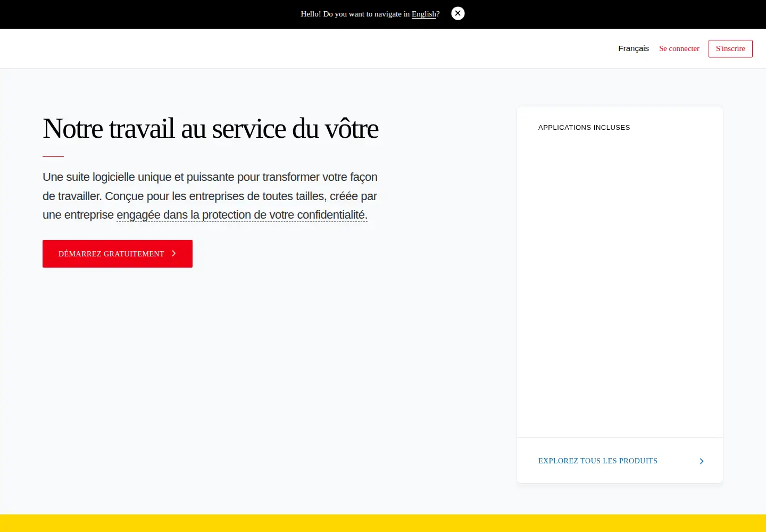Viewport: 766px width, 532px height.
Task: Click the chevron beside Explorez tous les produits
Action: click(x=702, y=461)
